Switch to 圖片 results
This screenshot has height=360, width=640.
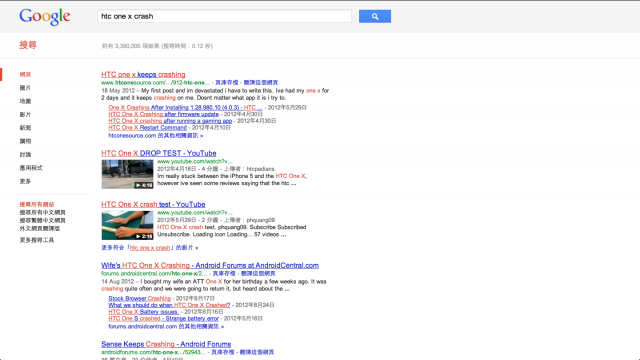click(x=25, y=88)
